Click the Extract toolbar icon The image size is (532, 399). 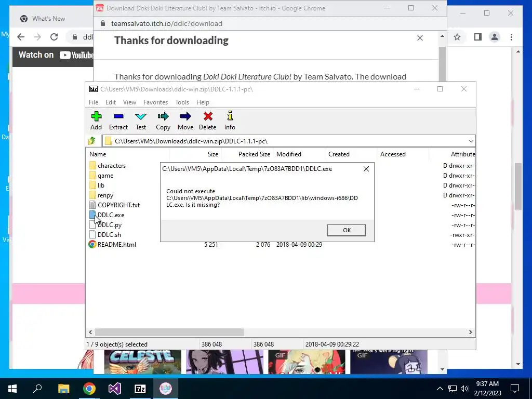(x=118, y=121)
